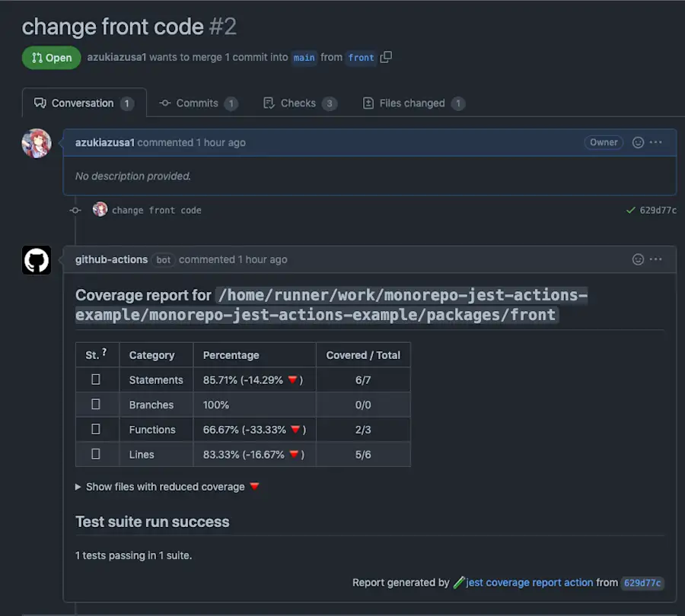Switch to the Checks tab

click(300, 103)
